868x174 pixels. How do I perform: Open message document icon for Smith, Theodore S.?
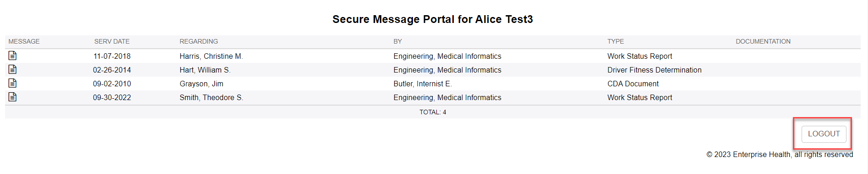[x=12, y=97]
